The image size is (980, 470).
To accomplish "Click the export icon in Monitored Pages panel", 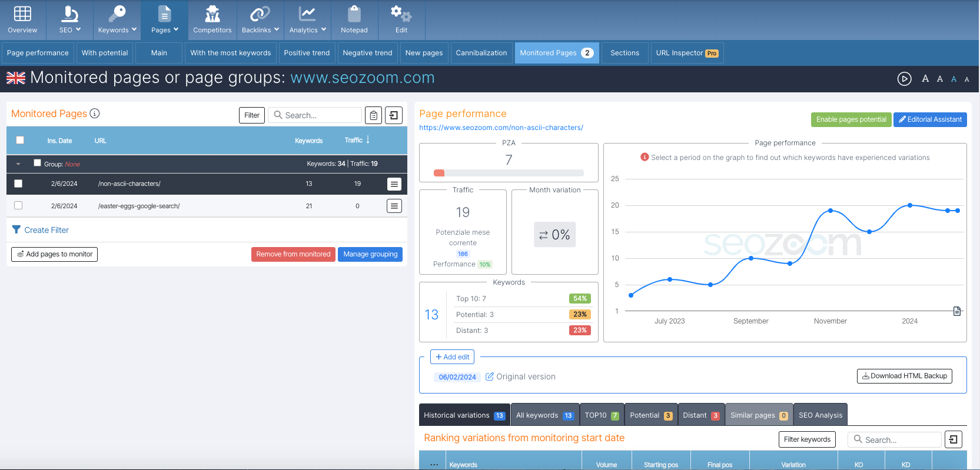I will [x=394, y=115].
